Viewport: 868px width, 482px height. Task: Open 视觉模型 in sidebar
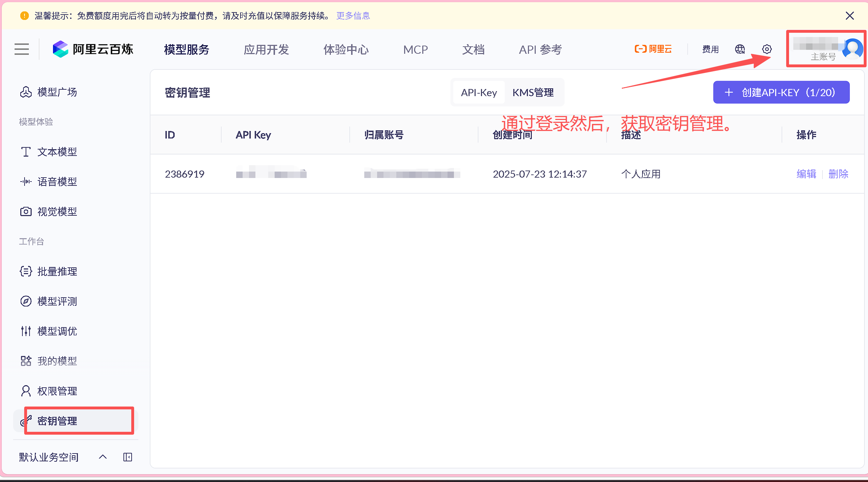click(57, 212)
